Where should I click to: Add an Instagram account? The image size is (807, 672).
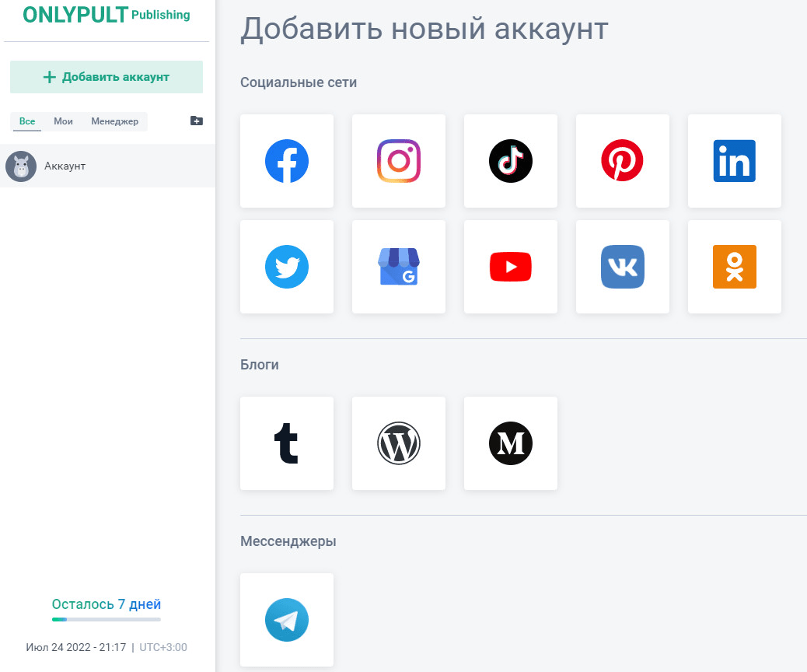coord(398,161)
